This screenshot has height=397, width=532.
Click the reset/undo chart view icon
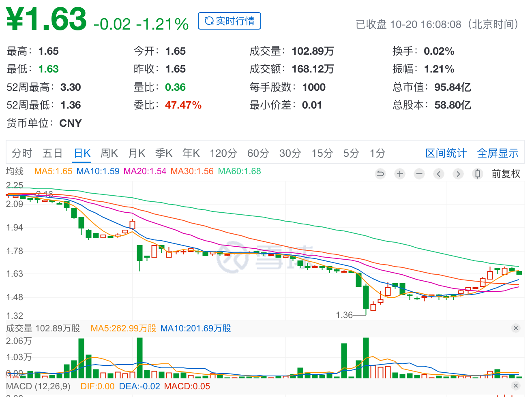[x=380, y=173]
